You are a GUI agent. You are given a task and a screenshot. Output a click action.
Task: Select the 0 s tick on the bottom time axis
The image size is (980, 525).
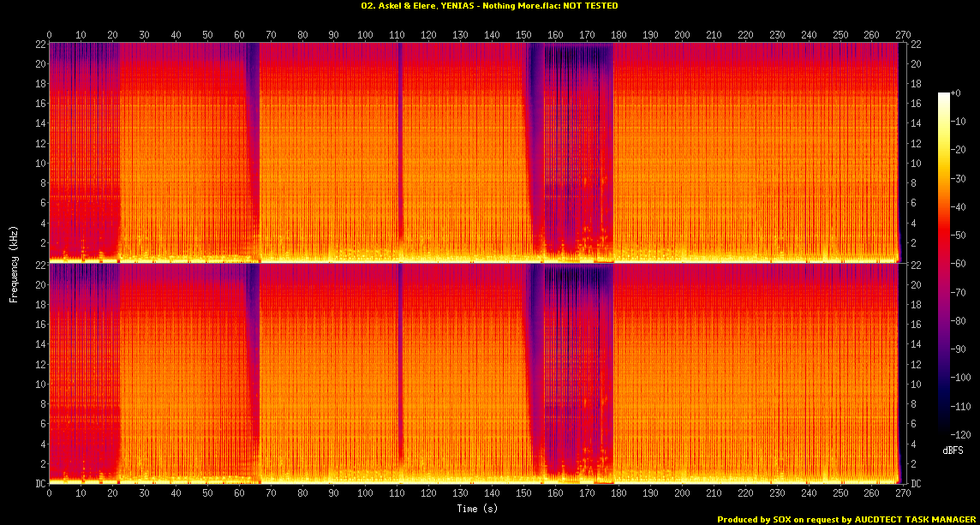click(49, 493)
